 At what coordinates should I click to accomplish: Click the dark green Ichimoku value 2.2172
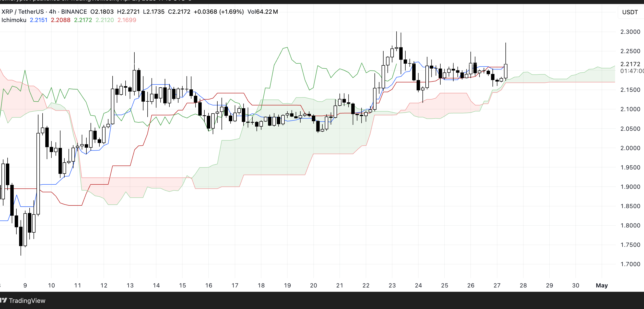click(83, 20)
